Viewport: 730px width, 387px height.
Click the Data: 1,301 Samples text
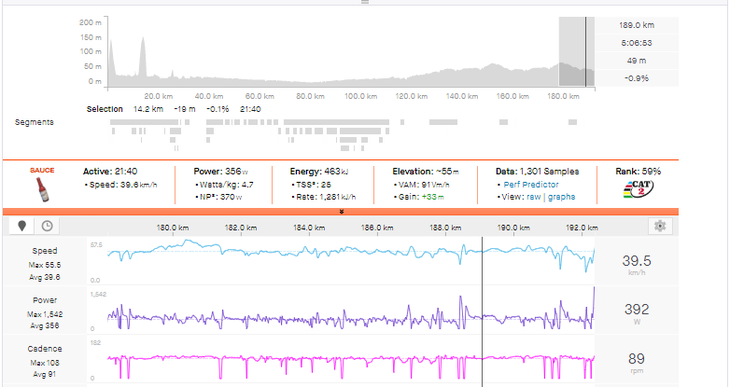tap(537, 171)
